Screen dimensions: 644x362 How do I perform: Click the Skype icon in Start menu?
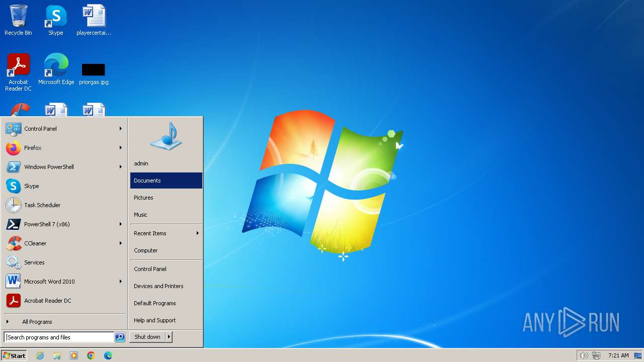[13, 186]
